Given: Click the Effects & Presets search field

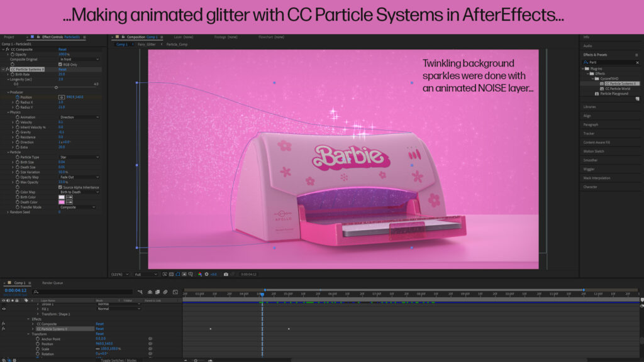Looking at the screenshot, I should [613, 62].
